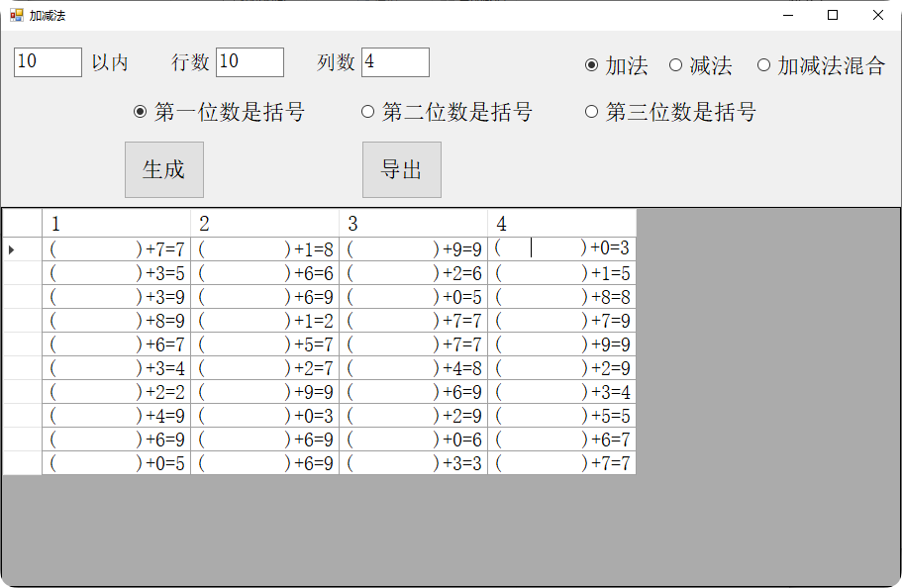Viewport: 902px width, 588px height.
Task: Focus the 行数 input field
Action: pos(250,62)
